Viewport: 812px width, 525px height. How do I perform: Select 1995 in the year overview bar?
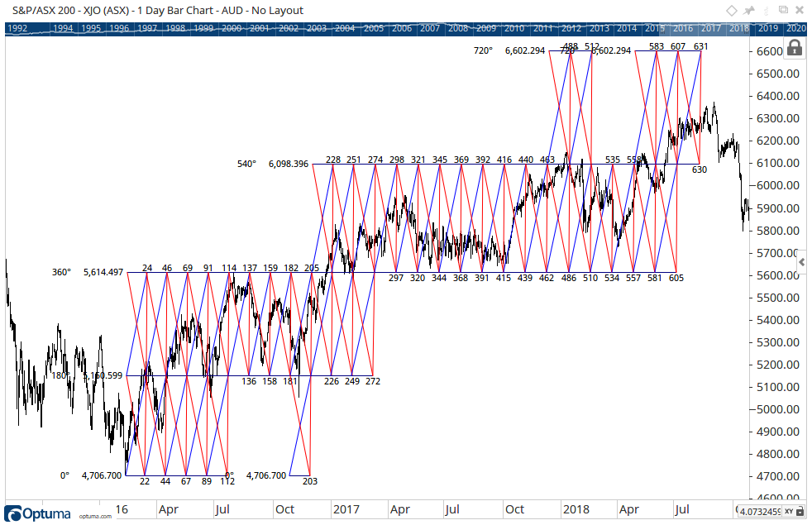click(91, 28)
